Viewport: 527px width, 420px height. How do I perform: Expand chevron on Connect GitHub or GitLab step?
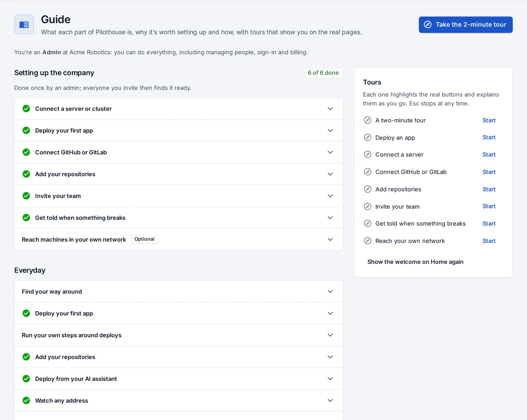[x=330, y=152]
